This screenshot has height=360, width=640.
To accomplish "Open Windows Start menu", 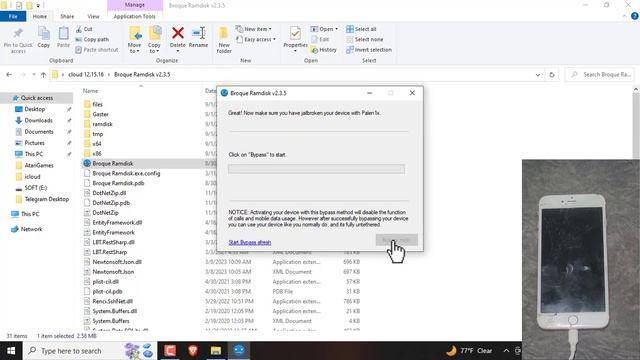I will (11, 351).
